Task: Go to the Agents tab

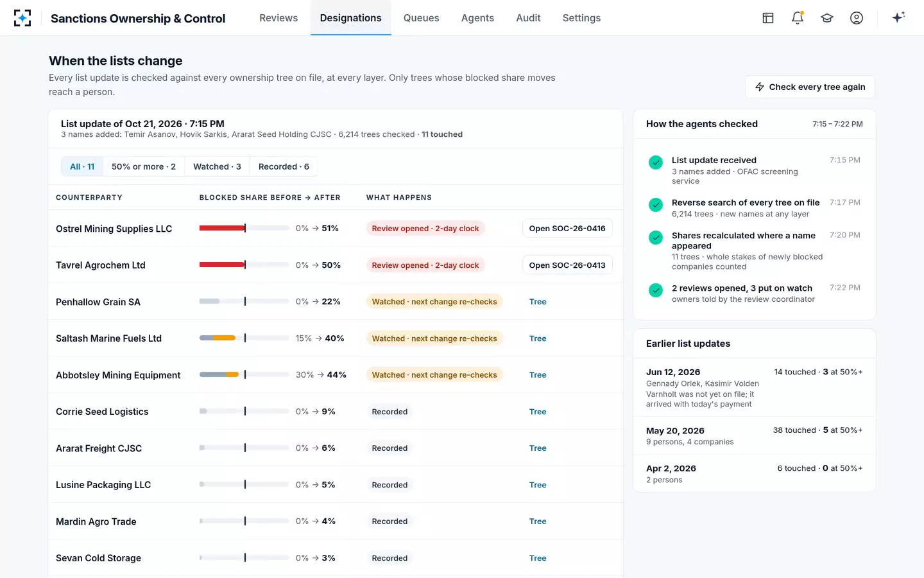Action: pyautogui.click(x=477, y=18)
